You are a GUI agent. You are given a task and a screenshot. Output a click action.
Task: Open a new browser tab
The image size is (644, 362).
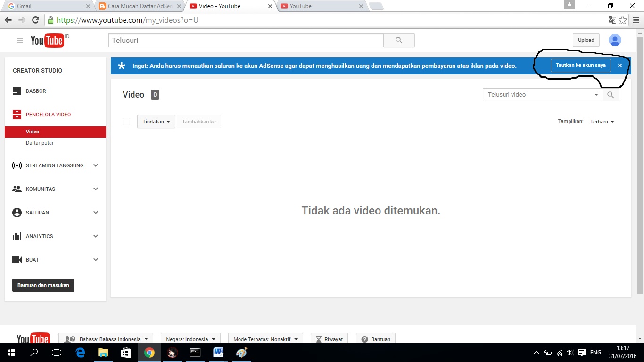click(376, 7)
